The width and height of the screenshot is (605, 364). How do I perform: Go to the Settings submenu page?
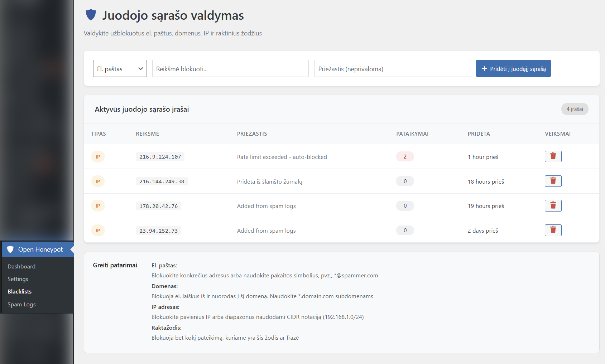click(18, 279)
